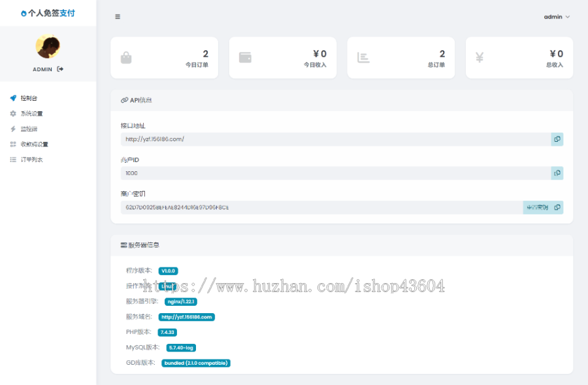588x385 pixels.
Task: Open 订单列表 in the sidebar
Action: coord(31,159)
